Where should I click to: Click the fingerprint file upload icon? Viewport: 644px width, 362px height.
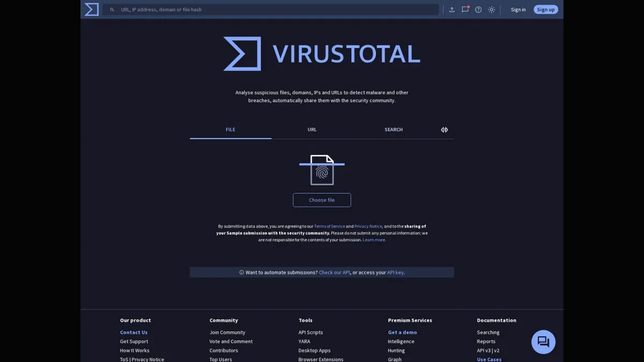(322, 170)
